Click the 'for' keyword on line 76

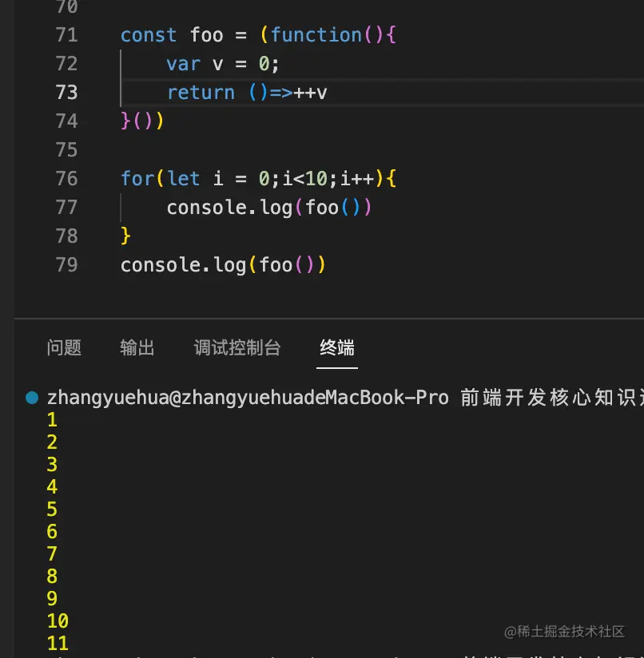click(x=137, y=178)
